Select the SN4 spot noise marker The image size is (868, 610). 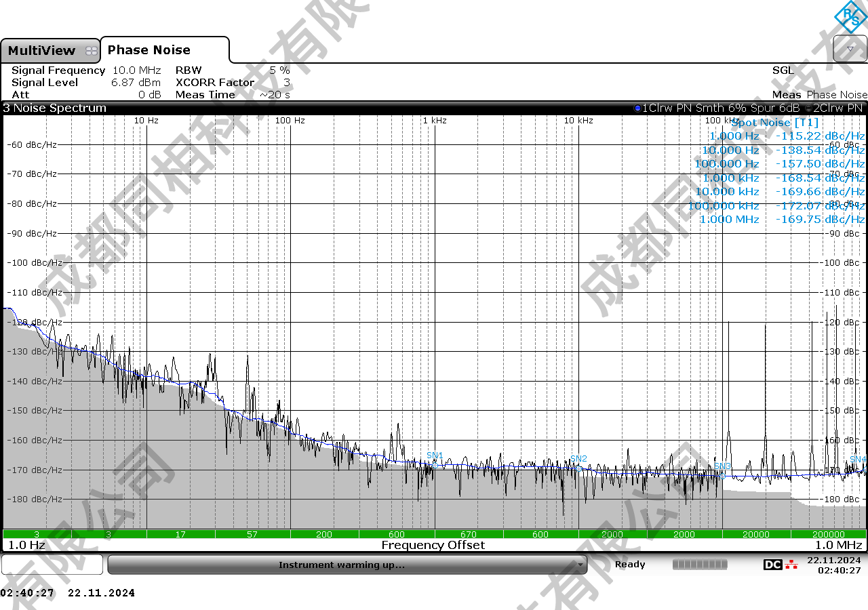point(858,460)
